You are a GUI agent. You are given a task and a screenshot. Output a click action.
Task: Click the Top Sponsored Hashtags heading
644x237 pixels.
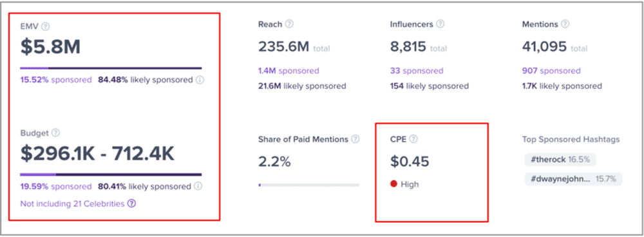point(571,139)
